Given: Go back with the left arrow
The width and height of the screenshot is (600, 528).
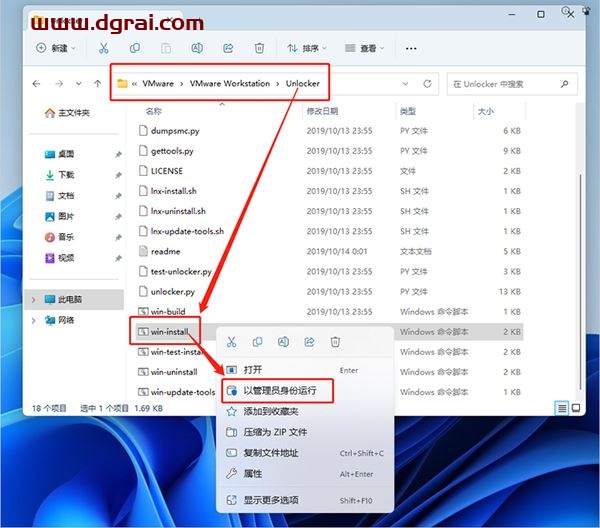Looking at the screenshot, I should (x=37, y=83).
